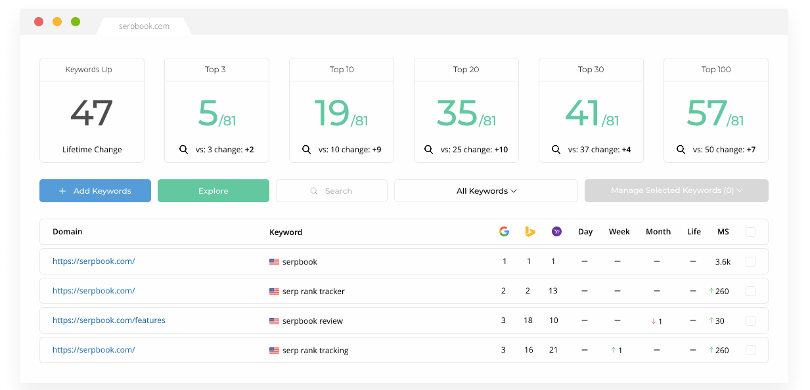Click magnifier icon in Top 30 card

click(x=556, y=149)
